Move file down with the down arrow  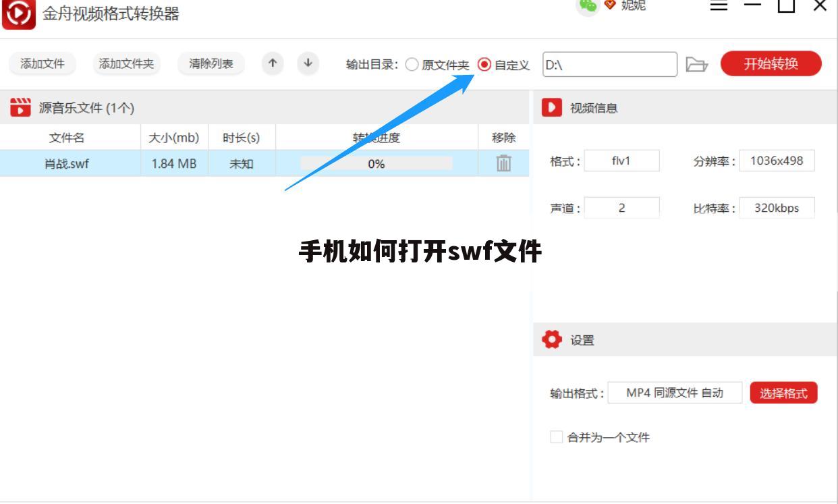(308, 64)
